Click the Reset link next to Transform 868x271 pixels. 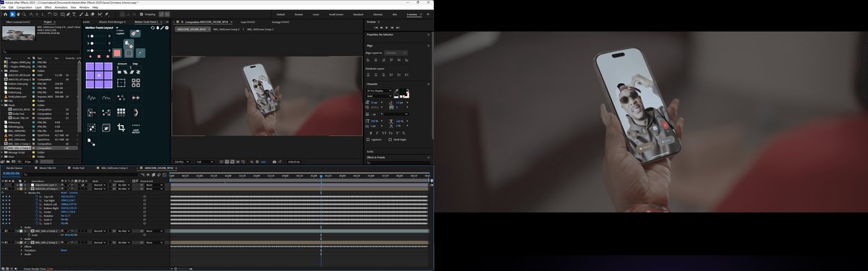pos(64,251)
